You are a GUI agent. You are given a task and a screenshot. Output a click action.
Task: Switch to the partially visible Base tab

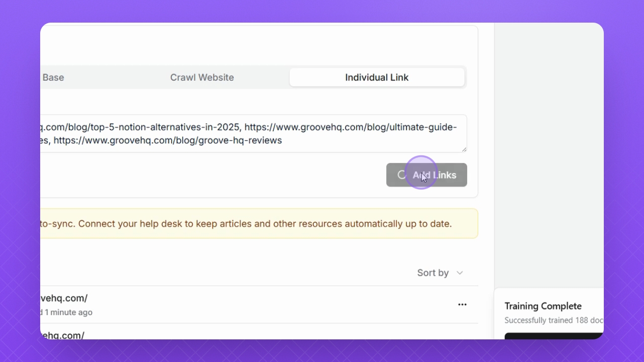tap(53, 77)
